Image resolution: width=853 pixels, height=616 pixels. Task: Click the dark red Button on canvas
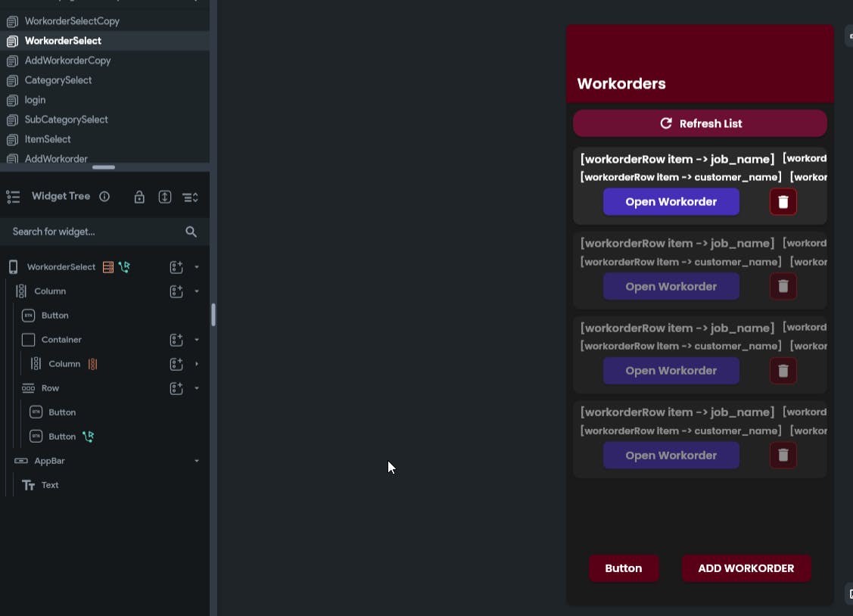click(624, 568)
